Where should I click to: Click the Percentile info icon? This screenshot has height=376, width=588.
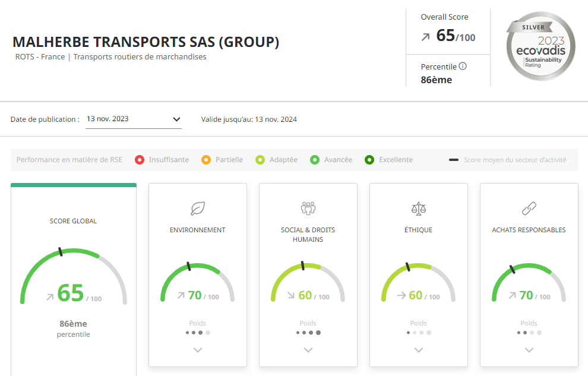point(463,67)
